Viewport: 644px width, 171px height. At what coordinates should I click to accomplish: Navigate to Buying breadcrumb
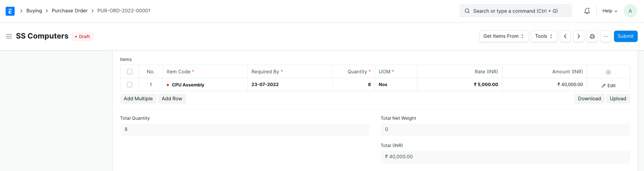coord(34,11)
